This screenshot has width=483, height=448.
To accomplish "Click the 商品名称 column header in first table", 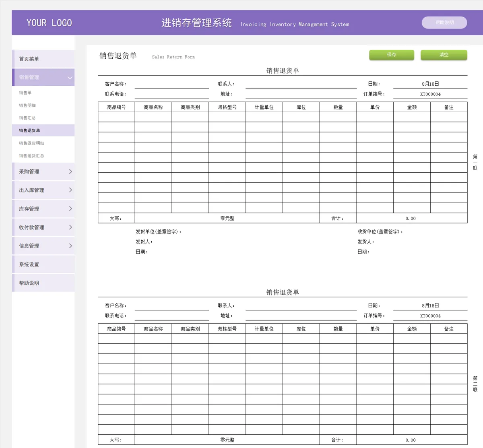I will [153, 107].
